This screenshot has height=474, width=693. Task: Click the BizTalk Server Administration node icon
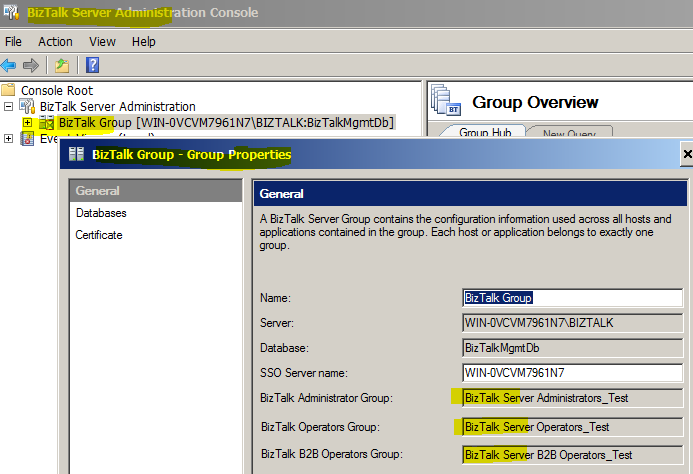27,107
